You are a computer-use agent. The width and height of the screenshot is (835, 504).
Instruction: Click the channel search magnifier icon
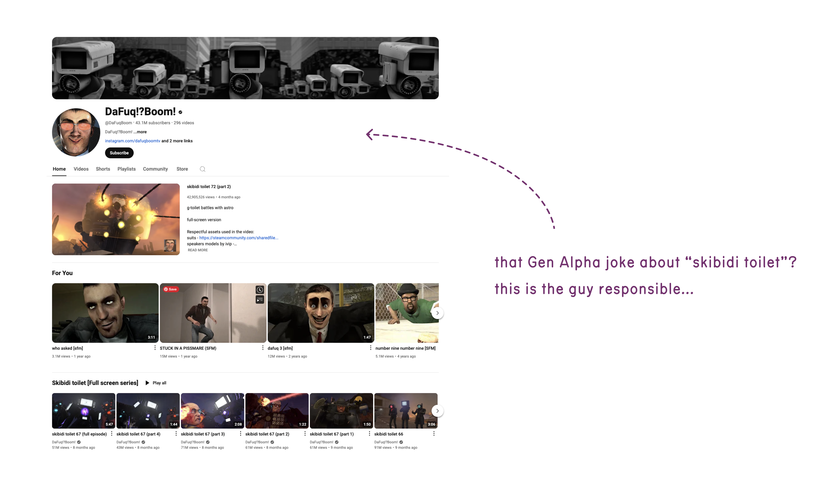[202, 169]
